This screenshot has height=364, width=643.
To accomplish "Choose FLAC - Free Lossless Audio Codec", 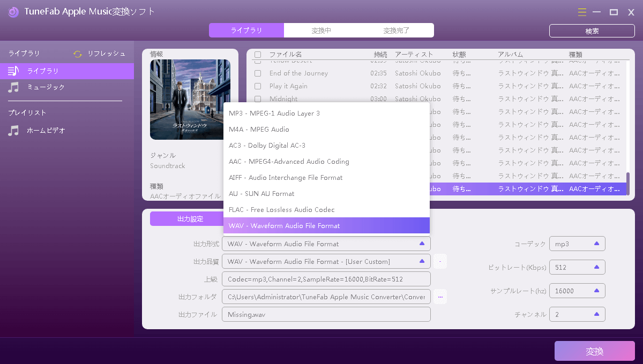I will tap(326, 209).
